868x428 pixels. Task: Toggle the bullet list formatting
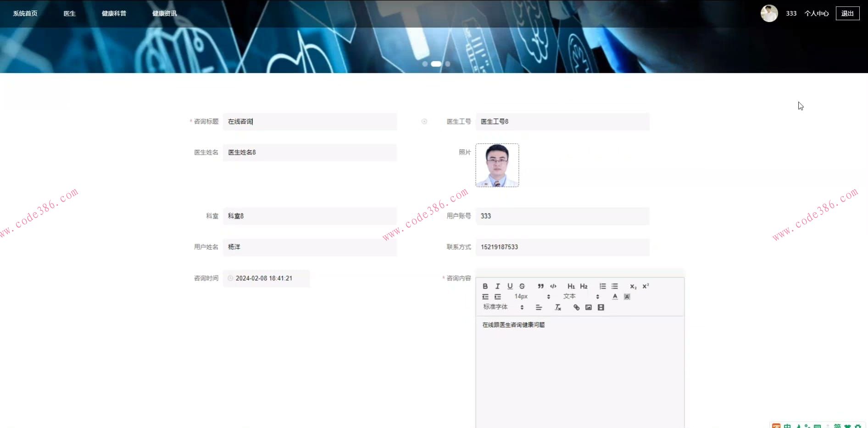pyautogui.click(x=614, y=286)
